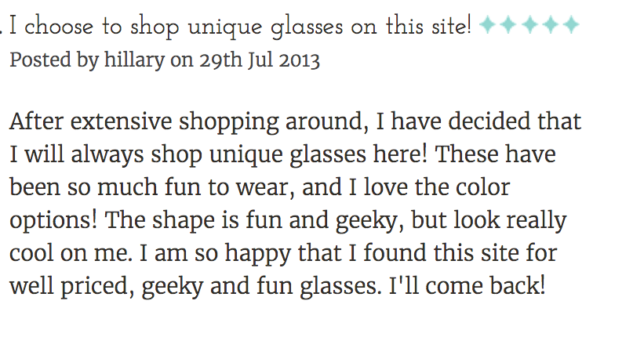644x355 pixels.
Task: Click the fifth and last rating star
Action: [x=571, y=24]
